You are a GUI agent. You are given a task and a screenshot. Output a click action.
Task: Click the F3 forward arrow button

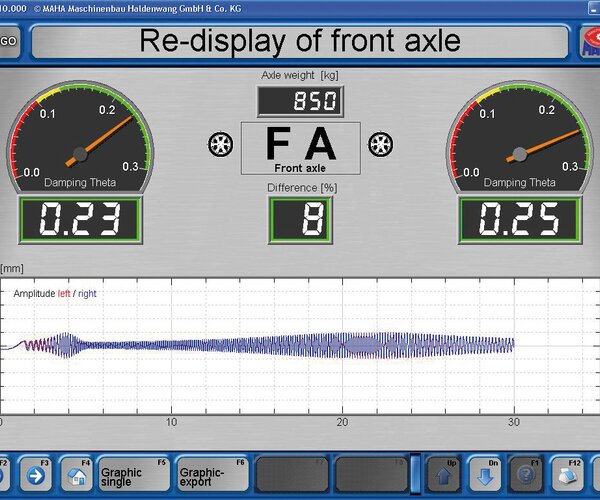point(34,473)
